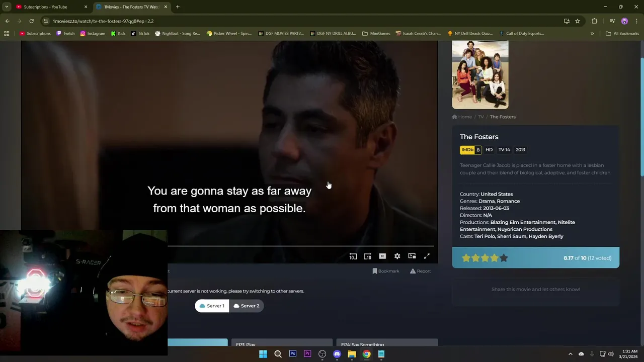
Task: Report a problem with this video
Action: coord(420,271)
